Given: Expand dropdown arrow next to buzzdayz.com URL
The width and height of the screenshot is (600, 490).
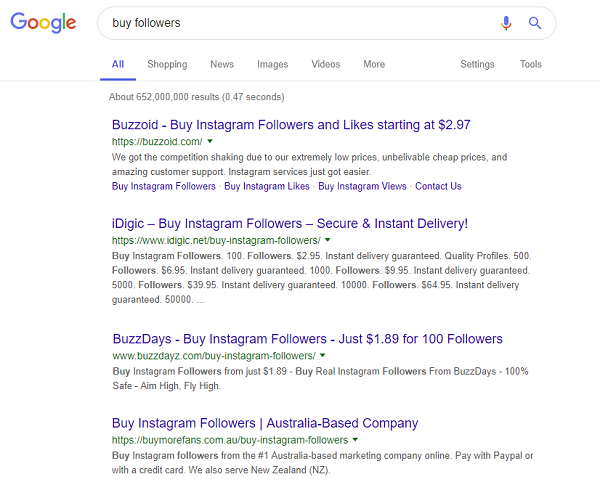Looking at the screenshot, I should point(323,355).
